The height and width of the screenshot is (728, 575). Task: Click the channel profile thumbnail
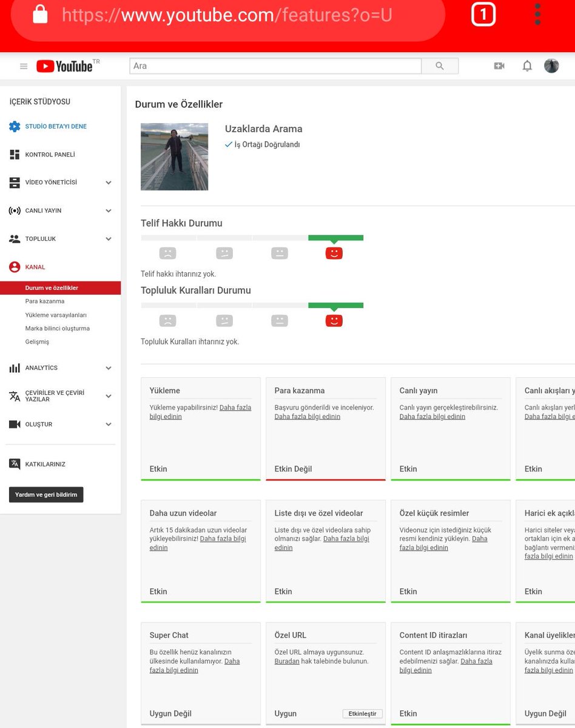(x=175, y=157)
